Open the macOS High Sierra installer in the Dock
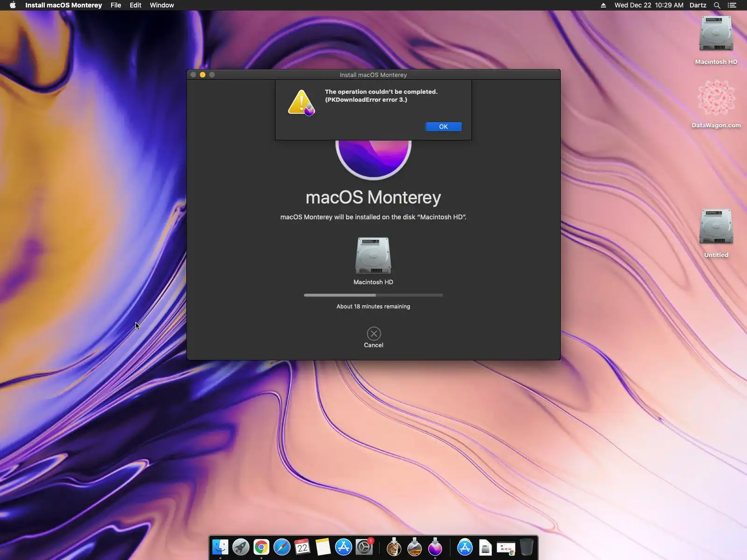This screenshot has width=747, height=560. [415, 547]
